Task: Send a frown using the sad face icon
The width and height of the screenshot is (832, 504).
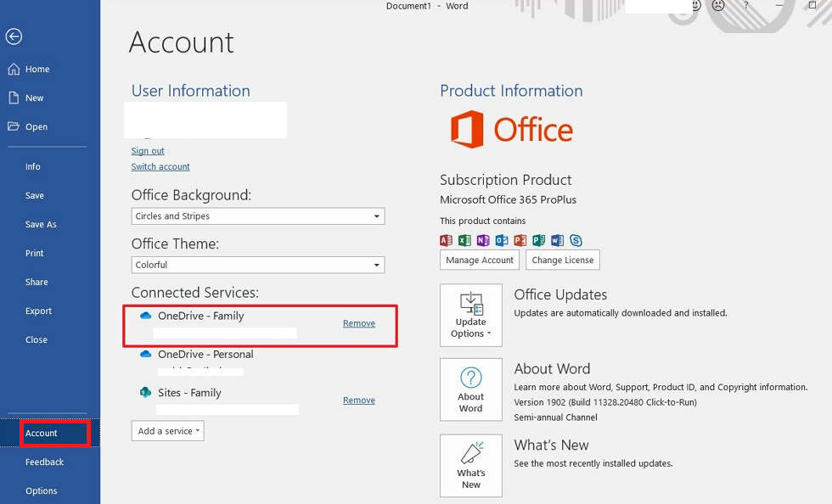Action: (718, 5)
